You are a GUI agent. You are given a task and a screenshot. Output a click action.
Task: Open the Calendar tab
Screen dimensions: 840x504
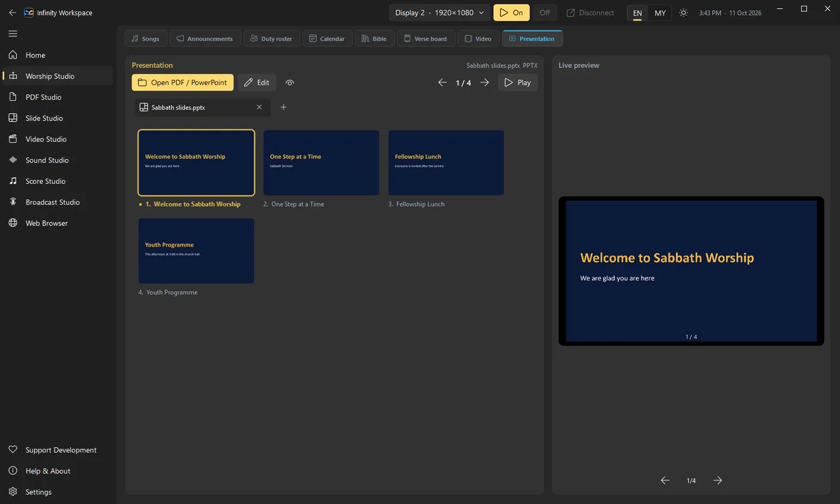pos(328,38)
